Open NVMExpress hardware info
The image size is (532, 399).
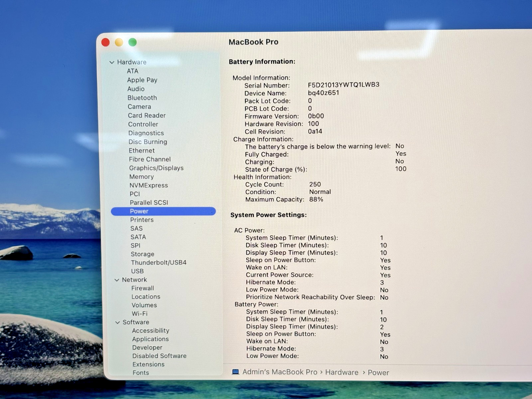149,185
